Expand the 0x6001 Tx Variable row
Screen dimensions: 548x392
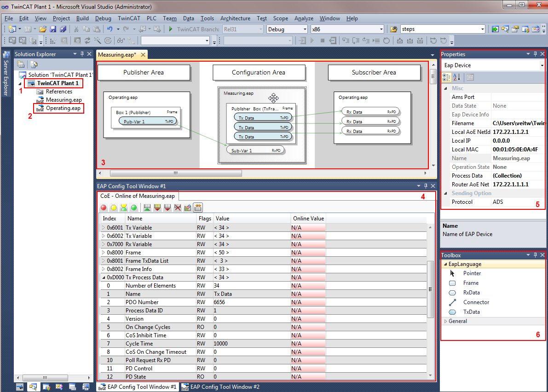point(104,227)
